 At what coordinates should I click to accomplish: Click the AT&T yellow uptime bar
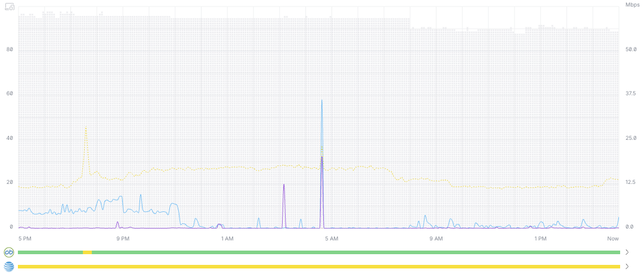(318, 267)
